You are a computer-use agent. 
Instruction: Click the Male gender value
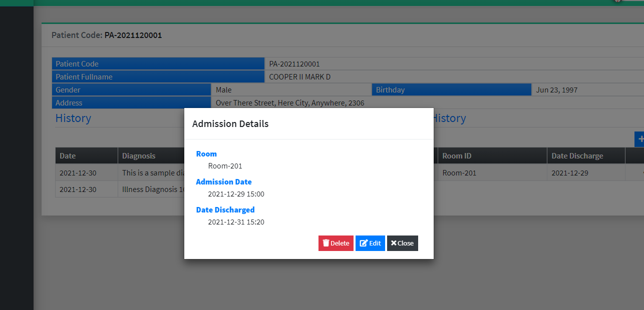click(x=224, y=90)
